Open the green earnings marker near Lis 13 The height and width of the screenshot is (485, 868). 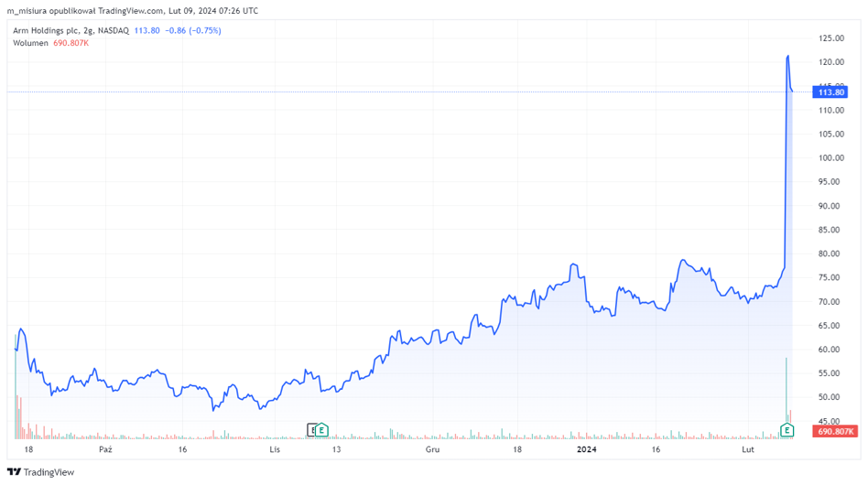pos(321,430)
